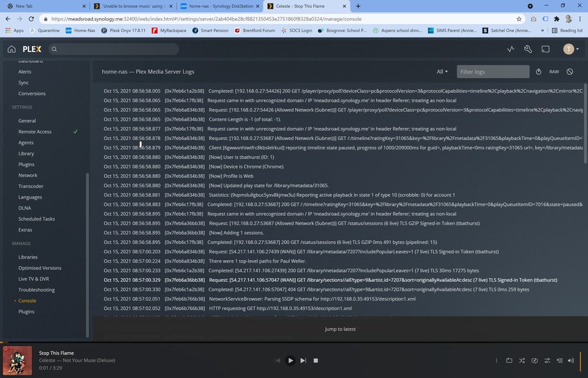
Task: Open the Reading list
Action: tap(567, 31)
